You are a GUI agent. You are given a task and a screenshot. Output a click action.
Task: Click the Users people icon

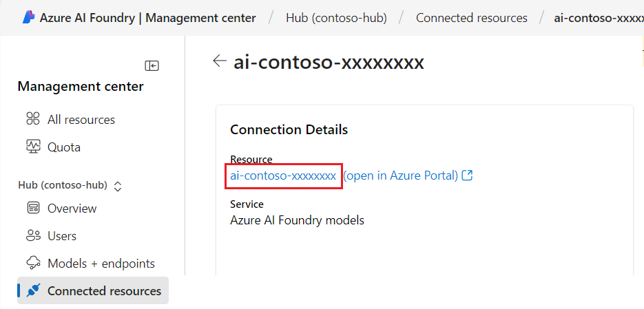(x=33, y=235)
